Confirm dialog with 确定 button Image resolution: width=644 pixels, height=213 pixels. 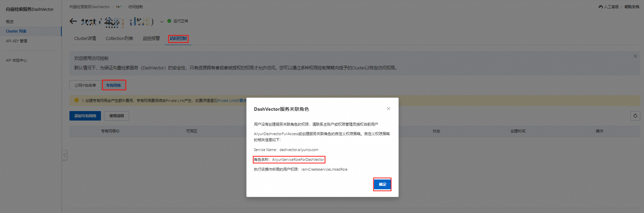point(382,184)
